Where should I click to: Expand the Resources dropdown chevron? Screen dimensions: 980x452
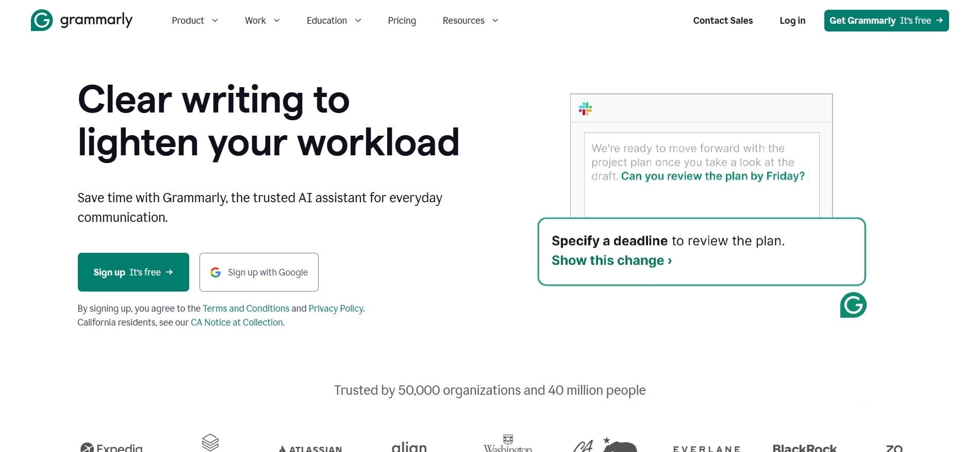495,21
